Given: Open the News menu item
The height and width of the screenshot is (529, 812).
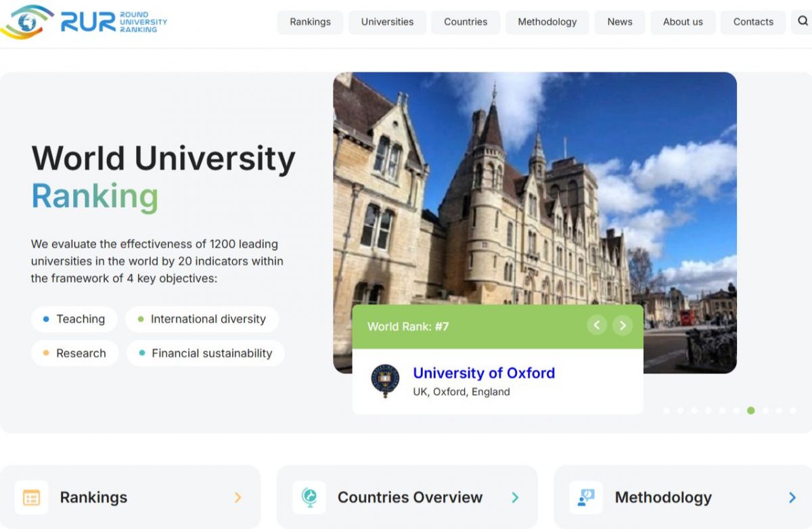Looking at the screenshot, I should (x=620, y=22).
